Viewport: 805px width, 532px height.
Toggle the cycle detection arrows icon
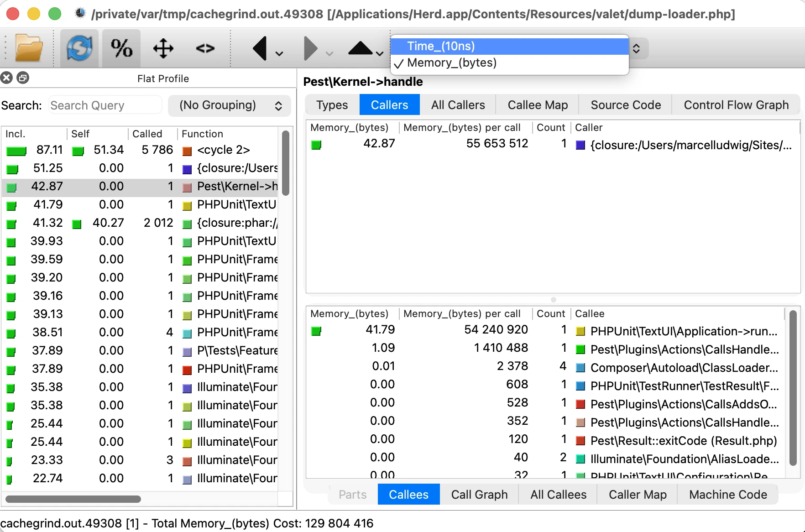163,48
